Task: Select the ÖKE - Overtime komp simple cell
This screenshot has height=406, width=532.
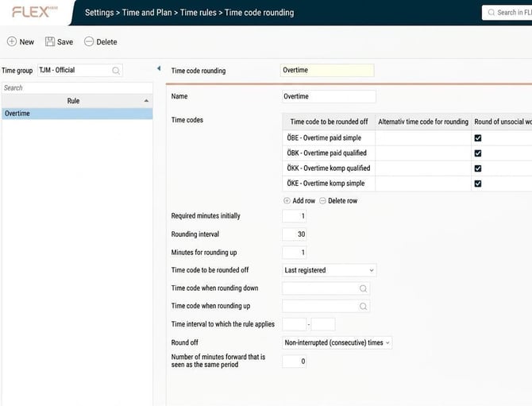Action: [x=329, y=184]
